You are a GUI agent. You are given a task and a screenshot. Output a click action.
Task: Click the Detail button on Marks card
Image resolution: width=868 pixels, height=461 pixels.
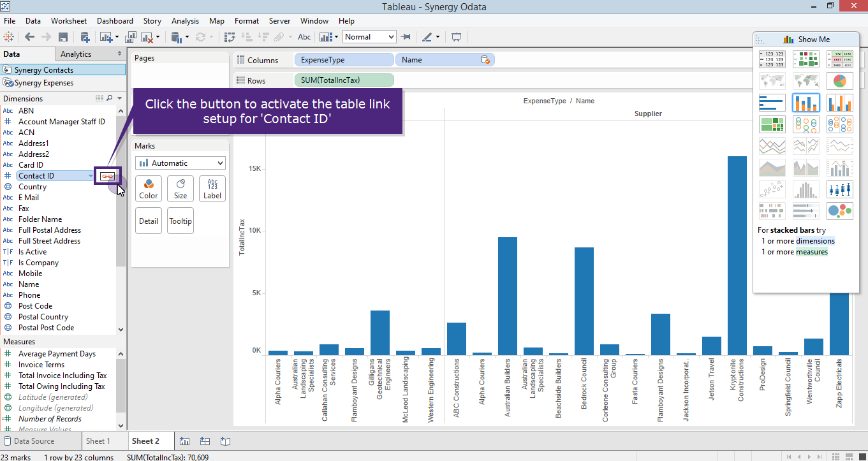tap(149, 221)
